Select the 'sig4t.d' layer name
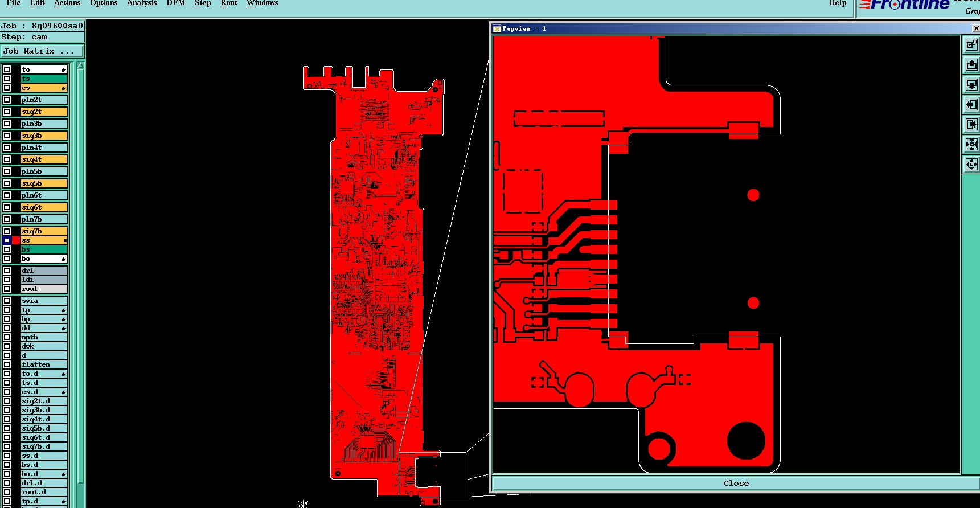 44,419
